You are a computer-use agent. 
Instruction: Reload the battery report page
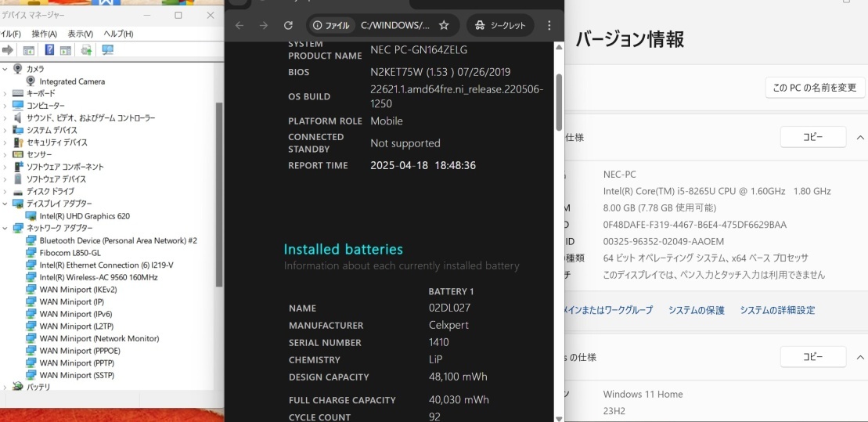click(x=288, y=26)
